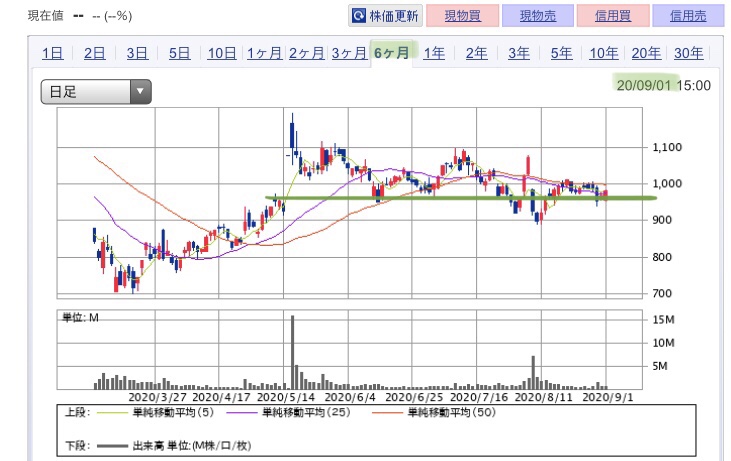Open the 日足 candle interval dropdown

coord(96,91)
